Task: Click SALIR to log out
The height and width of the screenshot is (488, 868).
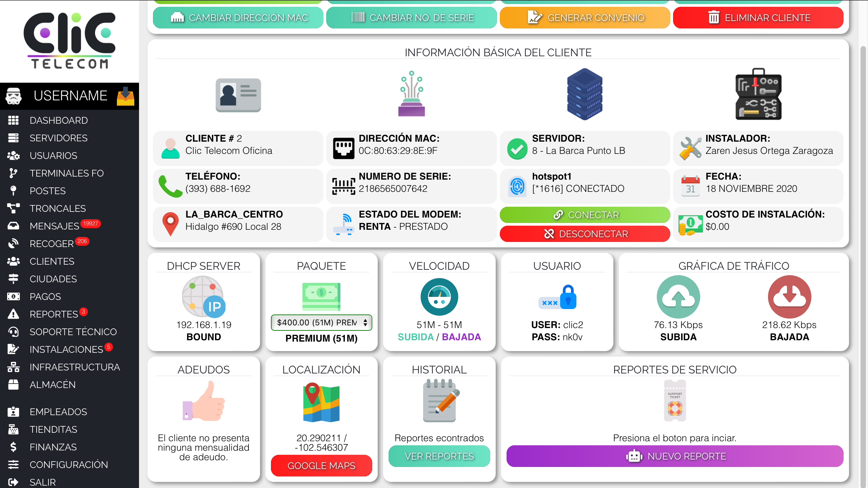Action: click(x=43, y=482)
